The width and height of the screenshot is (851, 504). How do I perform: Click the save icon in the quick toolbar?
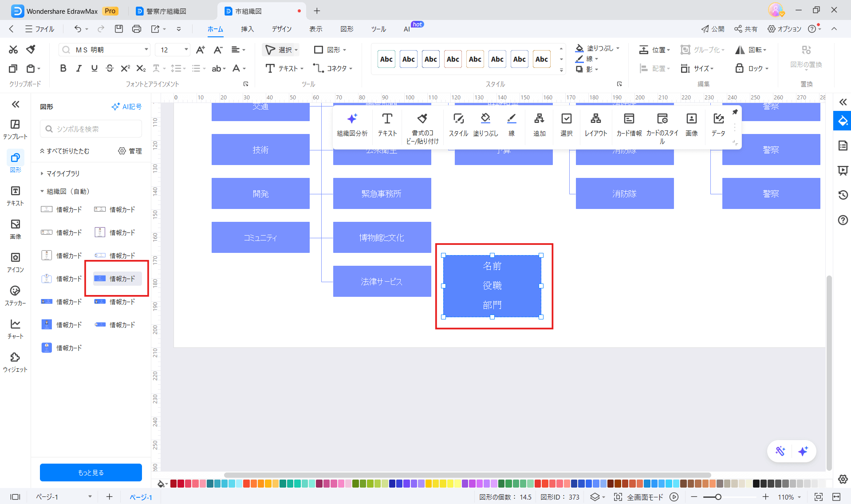point(118,29)
